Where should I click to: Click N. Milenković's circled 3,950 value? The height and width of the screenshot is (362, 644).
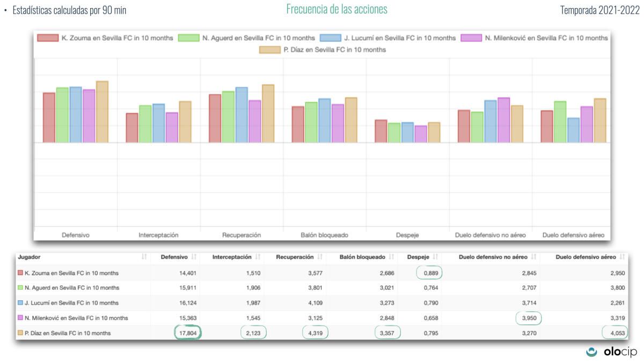(528, 318)
